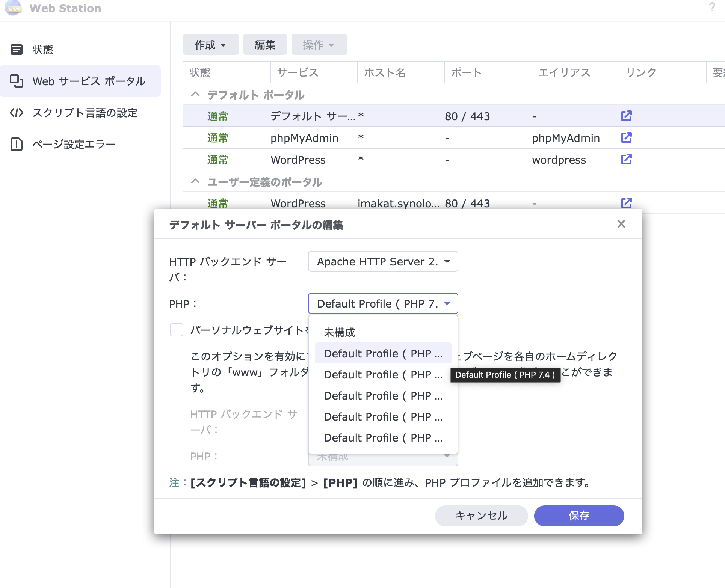Collapse ユーザー定義のポータル group
Viewport: 725px width, 588px height.
coord(195,181)
